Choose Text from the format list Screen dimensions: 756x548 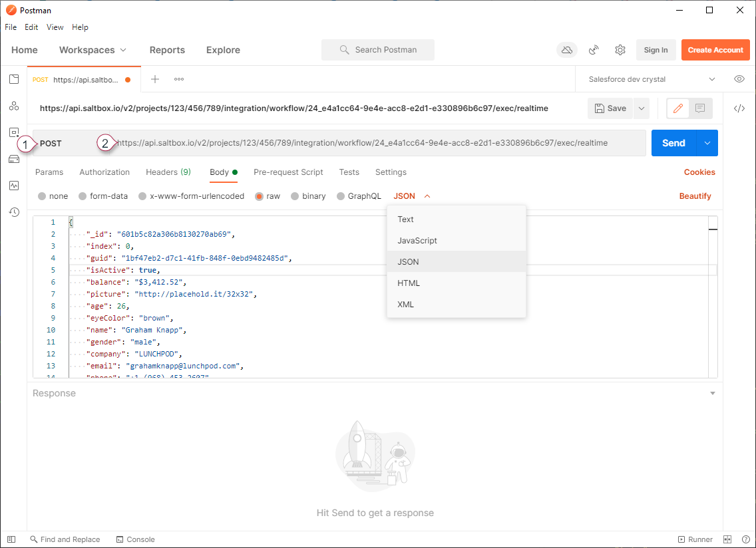point(456,219)
